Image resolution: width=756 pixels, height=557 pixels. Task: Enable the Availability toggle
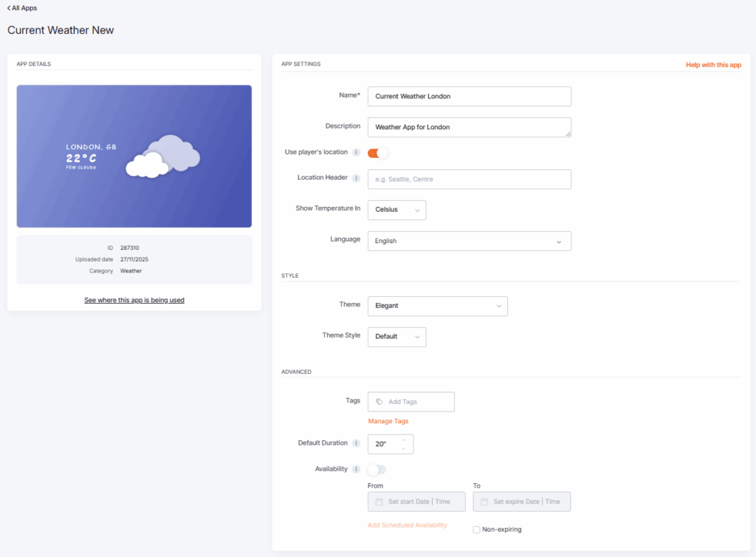pyautogui.click(x=377, y=469)
